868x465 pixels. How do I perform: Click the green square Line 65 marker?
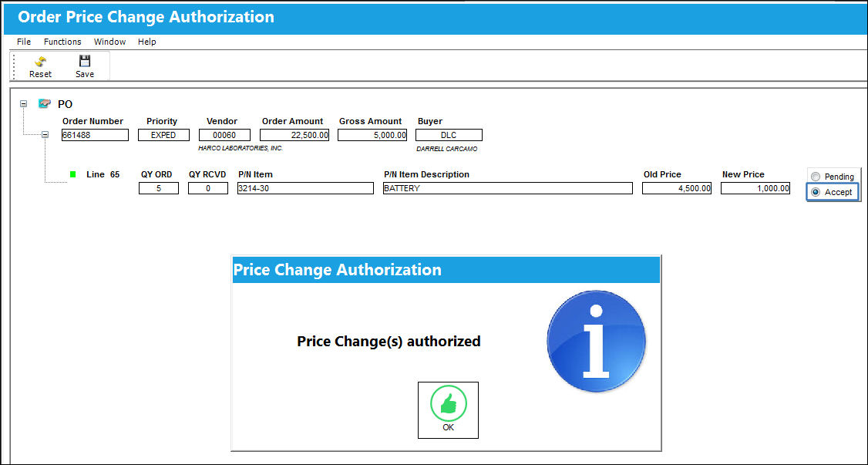(x=72, y=174)
